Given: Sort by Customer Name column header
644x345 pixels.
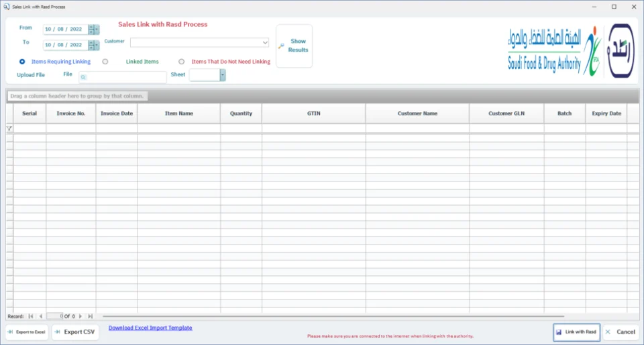Looking at the screenshot, I should (x=417, y=113).
